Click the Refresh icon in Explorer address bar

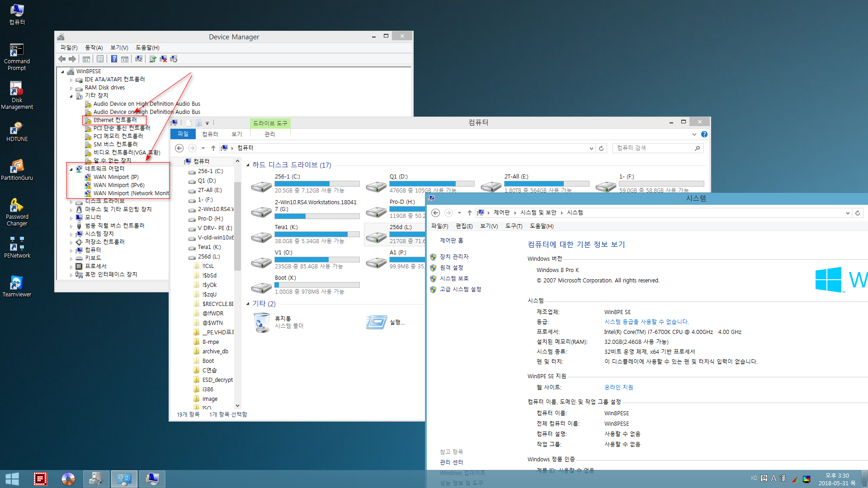[x=601, y=148]
